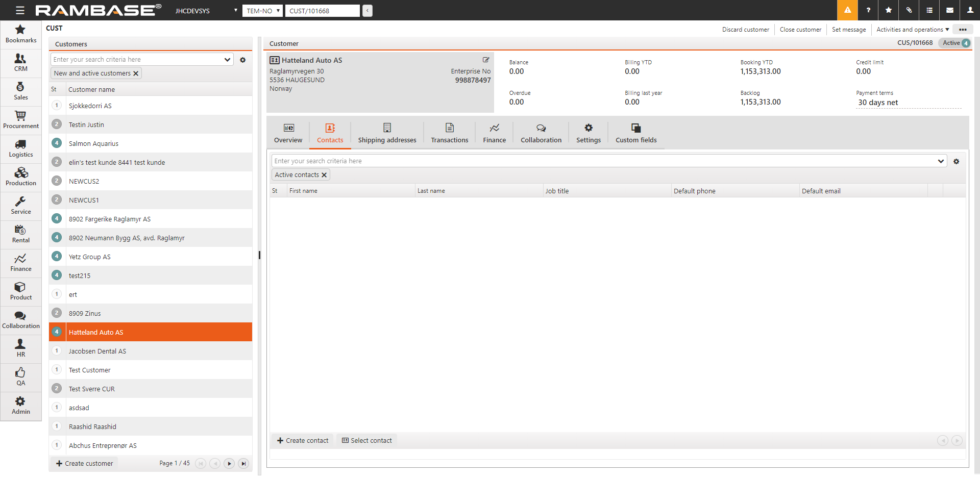980x478 pixels.
Task: Remove New and active customers filter
Action: click(x=136, y=73)
